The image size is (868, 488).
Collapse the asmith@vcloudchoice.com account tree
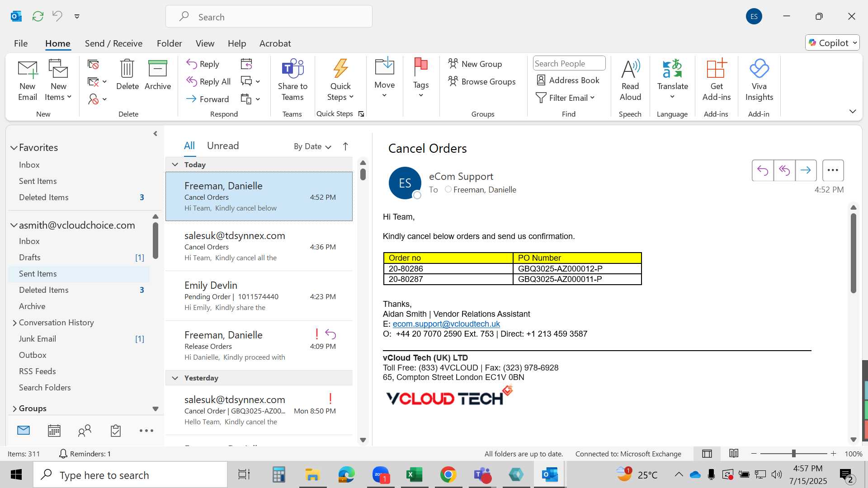[14, 225]
